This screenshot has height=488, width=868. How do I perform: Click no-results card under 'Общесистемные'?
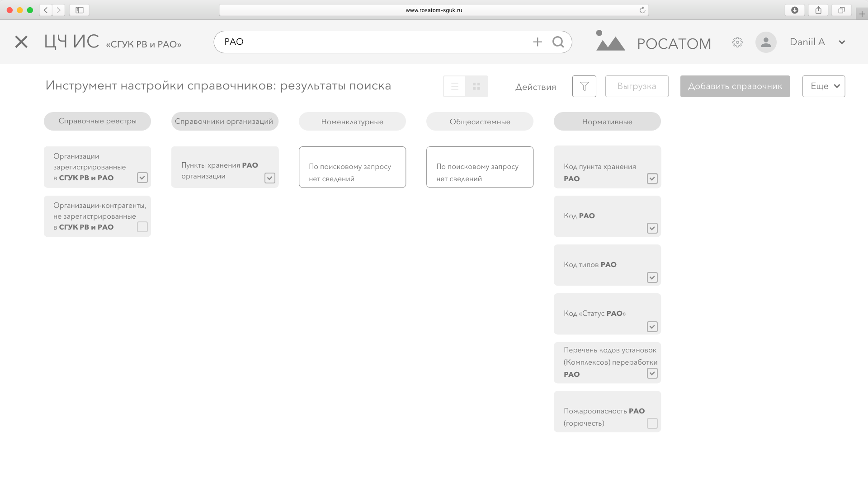480,167
